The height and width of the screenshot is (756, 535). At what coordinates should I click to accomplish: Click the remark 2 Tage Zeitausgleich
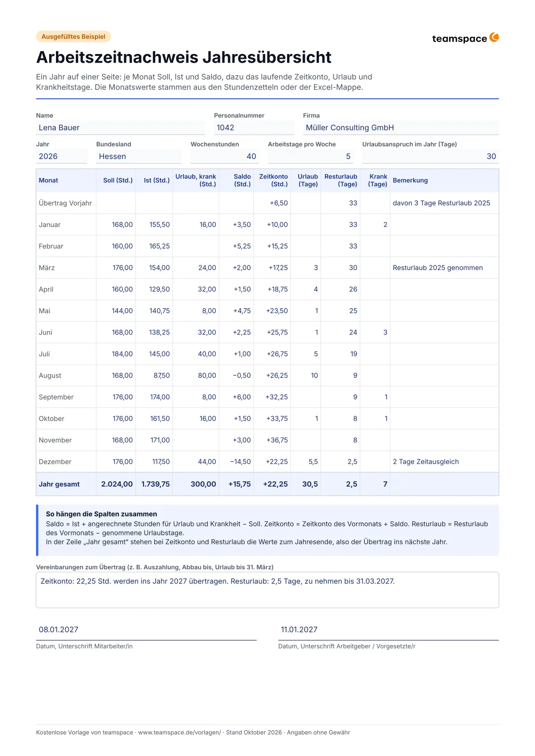tap(426, 462)
